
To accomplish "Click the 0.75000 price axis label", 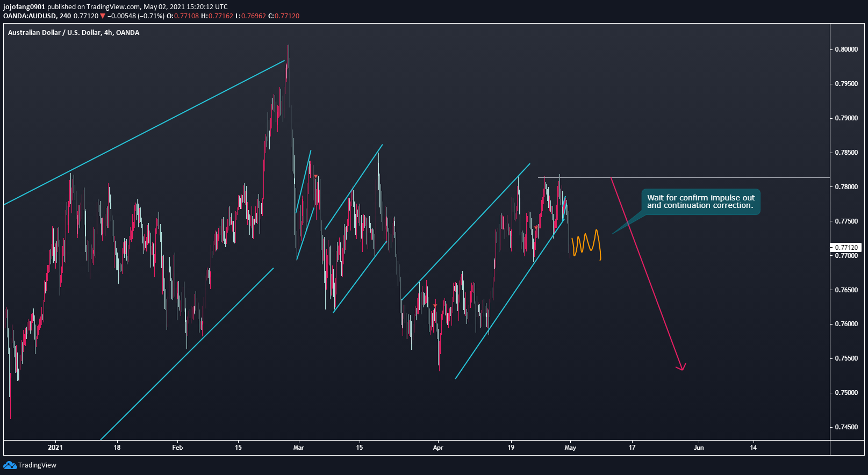I will click(x=847, y=393).
